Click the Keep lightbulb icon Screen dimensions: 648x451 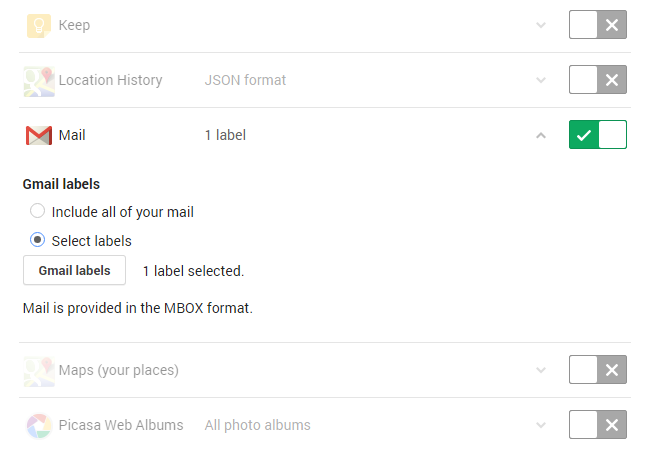click(39, 26)
